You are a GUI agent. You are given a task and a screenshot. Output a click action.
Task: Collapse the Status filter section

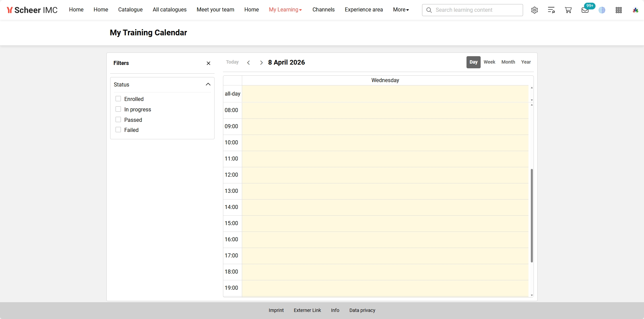208,84
